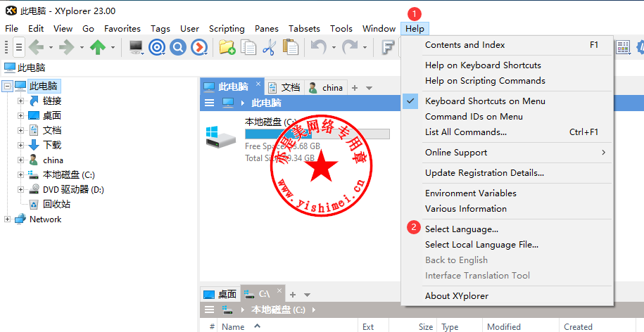Screen dimensions: 644x332
Task: Expand the 桌面 tree node
Action: point(20,116)
